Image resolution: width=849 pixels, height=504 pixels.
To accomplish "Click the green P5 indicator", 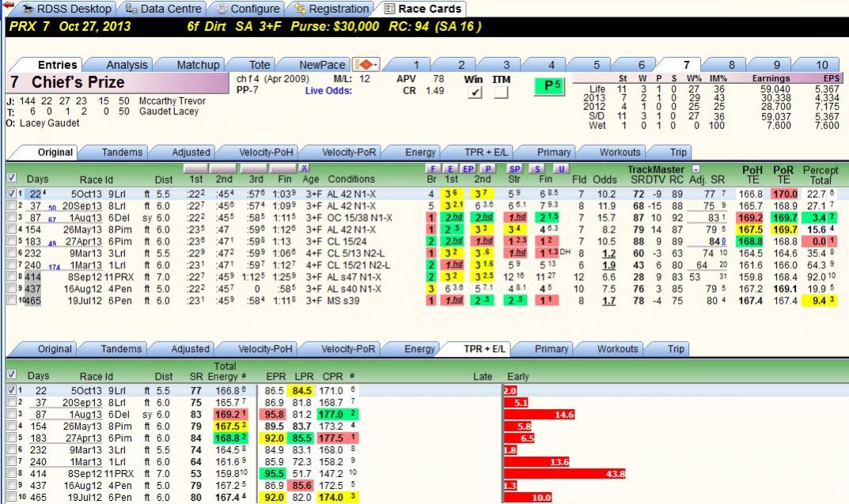I will coord(550,85).
